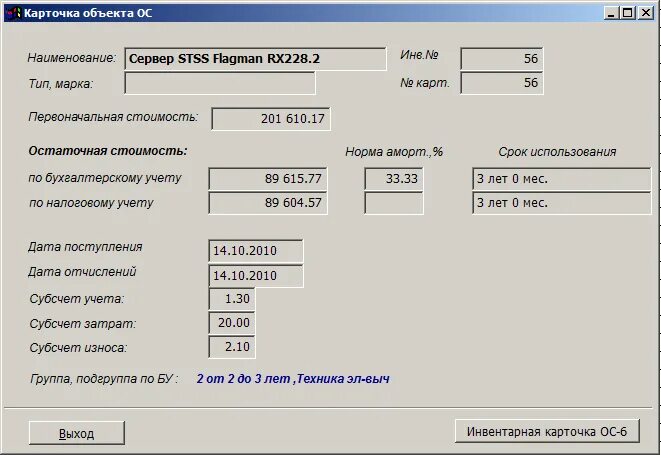This screenshot has height=455, width=661.
Task: Click the group text '2 от 2 до 3 лет'
Action: pos(243,379)
